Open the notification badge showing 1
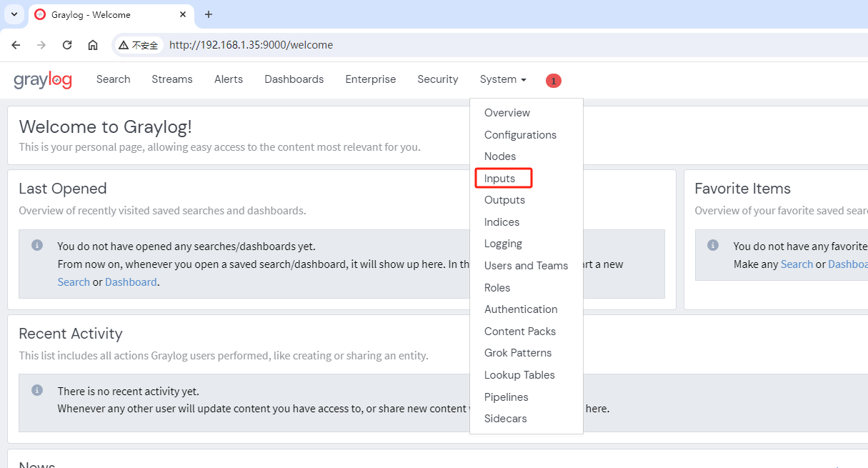The width and height of the screenshot is (868, 468). [x=553, y=81]
